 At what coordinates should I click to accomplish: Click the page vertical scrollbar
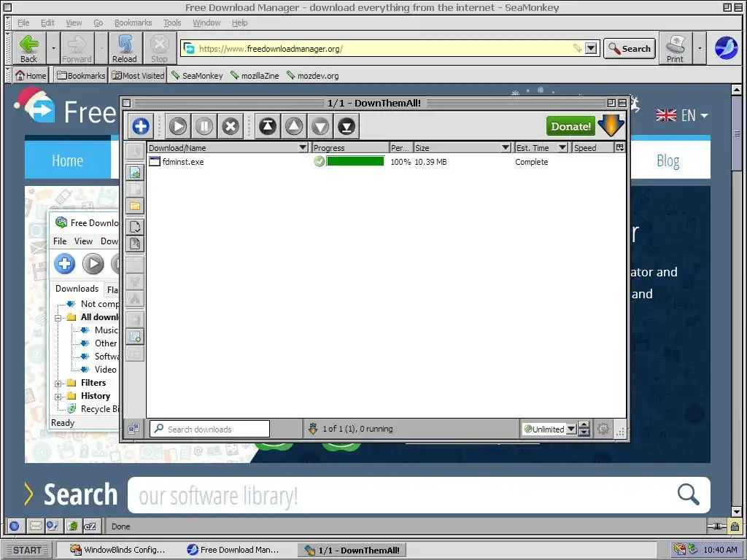tap(736, 300)
